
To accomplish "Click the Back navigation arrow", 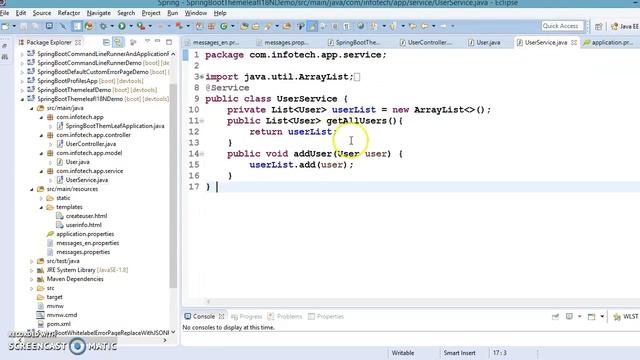I will click(424, 26).
